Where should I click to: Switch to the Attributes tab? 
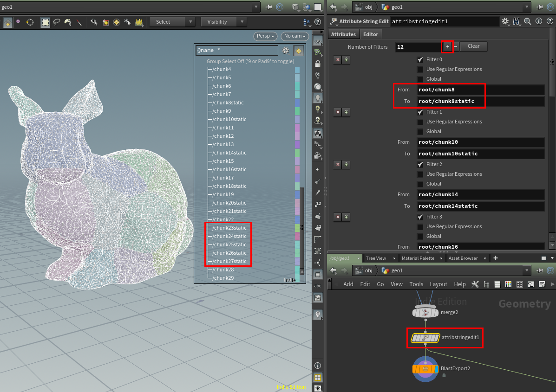pyautogui.click(x=343, y=34)
